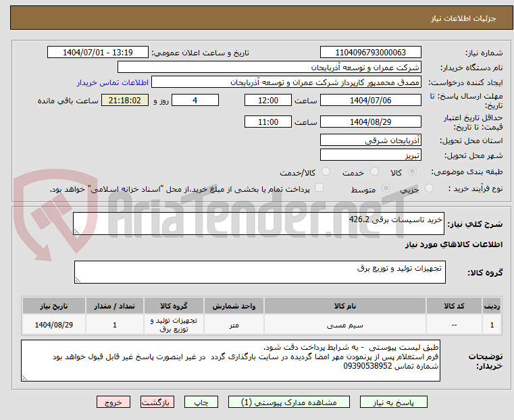
Task: Click the resize handle of goods group textarea
Action: click(x=78, y=280)
